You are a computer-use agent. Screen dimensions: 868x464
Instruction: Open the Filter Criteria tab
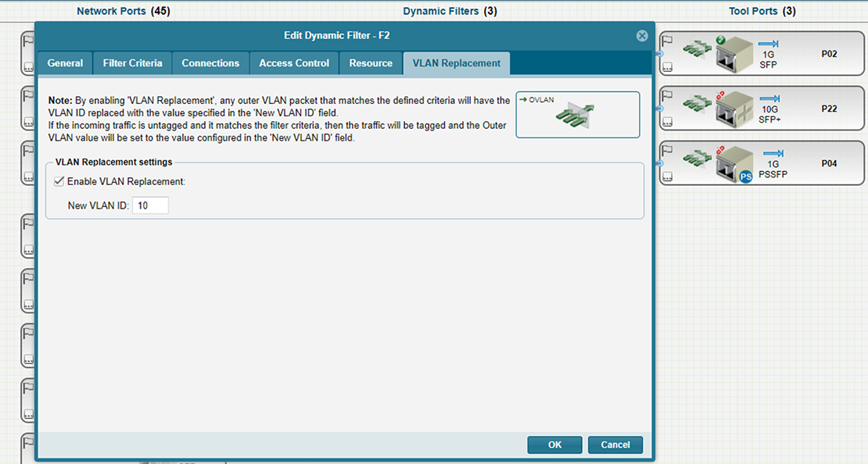(x=133, y=63)
